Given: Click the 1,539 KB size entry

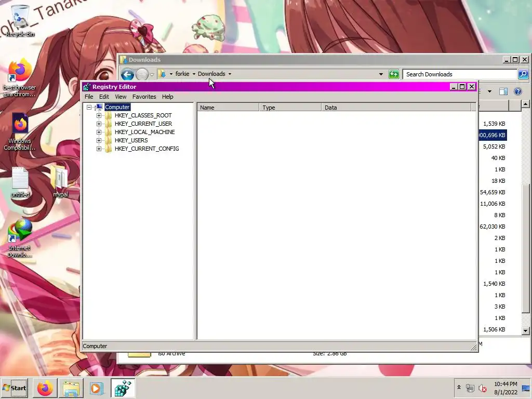Looking at the screenshot, I should click(x=494, y=124).
